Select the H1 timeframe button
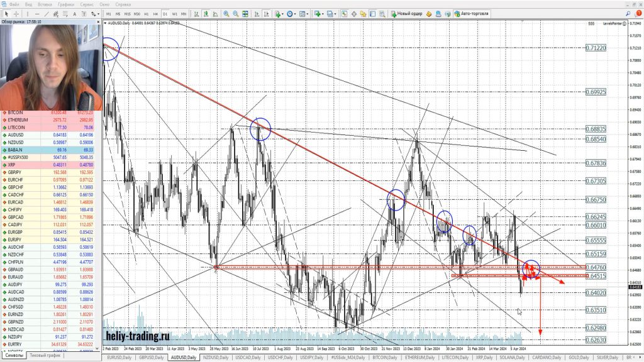 146,13
